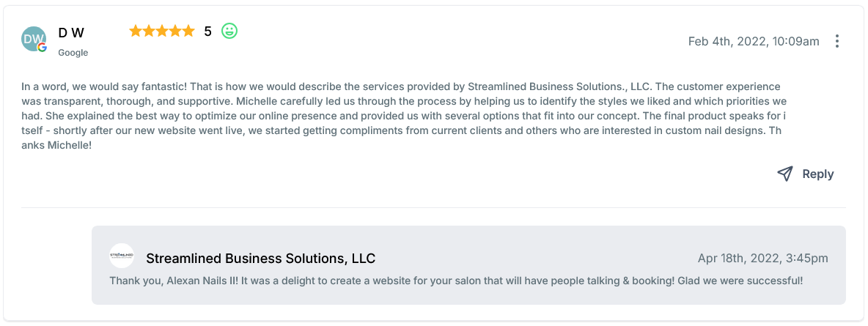Screen dimensions: 868x326
Task: Click the green smiley sentiment icon
Action: (229, 31)
